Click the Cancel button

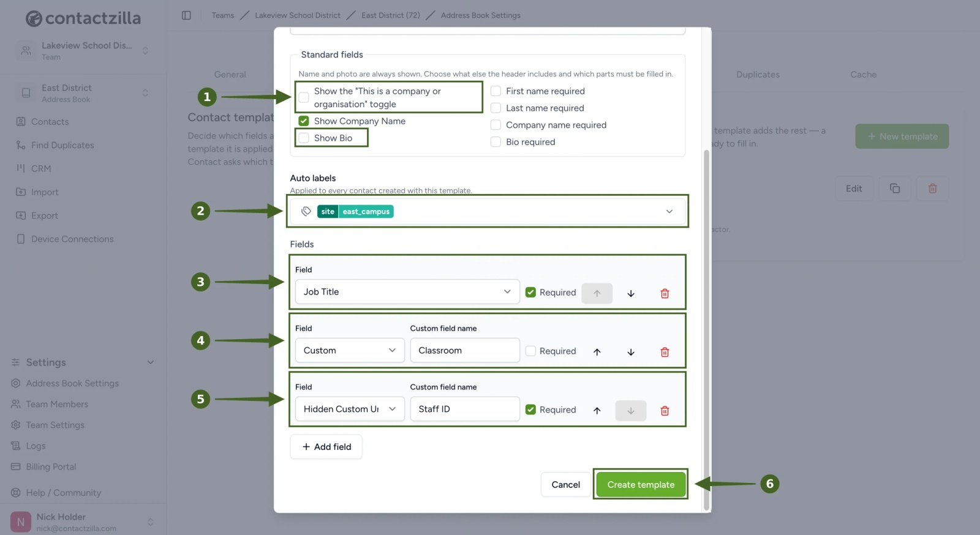point(565,485)
